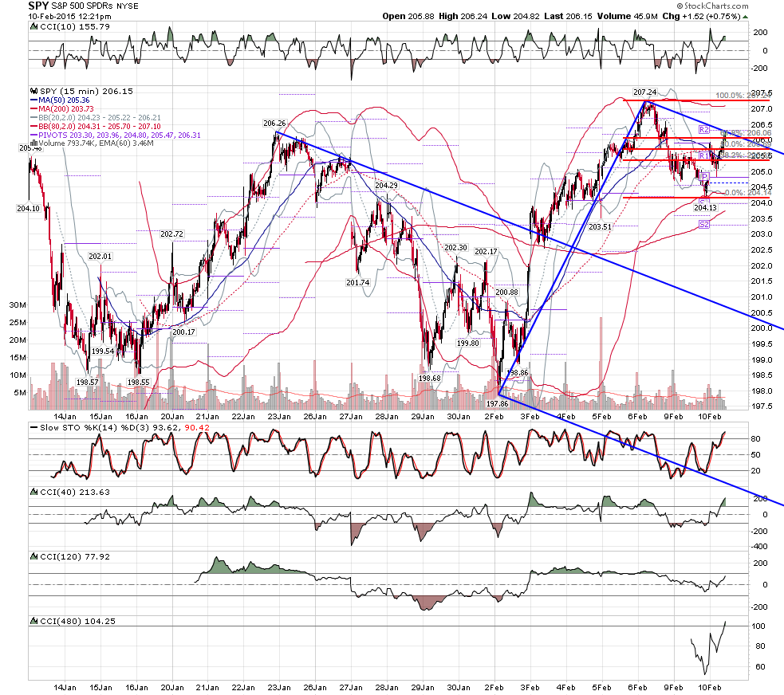This screenshot has width=784, height=695.
Task: Click the 206.26 high price label
Action: click(x=274, y=123)
